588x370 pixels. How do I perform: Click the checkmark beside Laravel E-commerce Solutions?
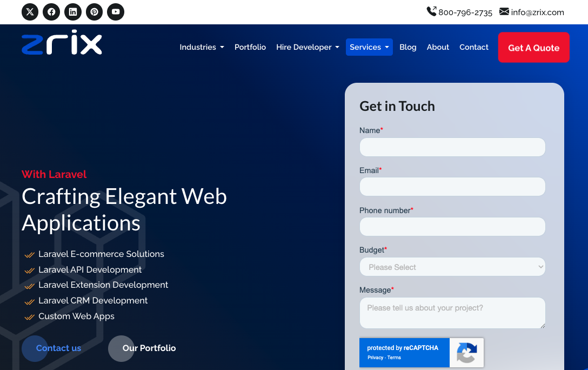click(30, 255)
